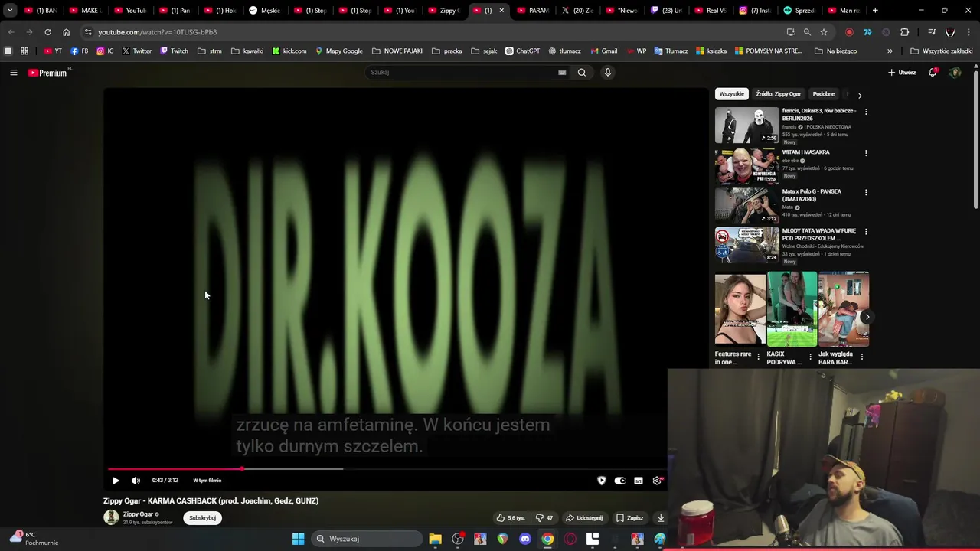Open Zippy Ogar channel name link
Image resolution: width=980 pixels, height=551 pixels.
[138, 514]
